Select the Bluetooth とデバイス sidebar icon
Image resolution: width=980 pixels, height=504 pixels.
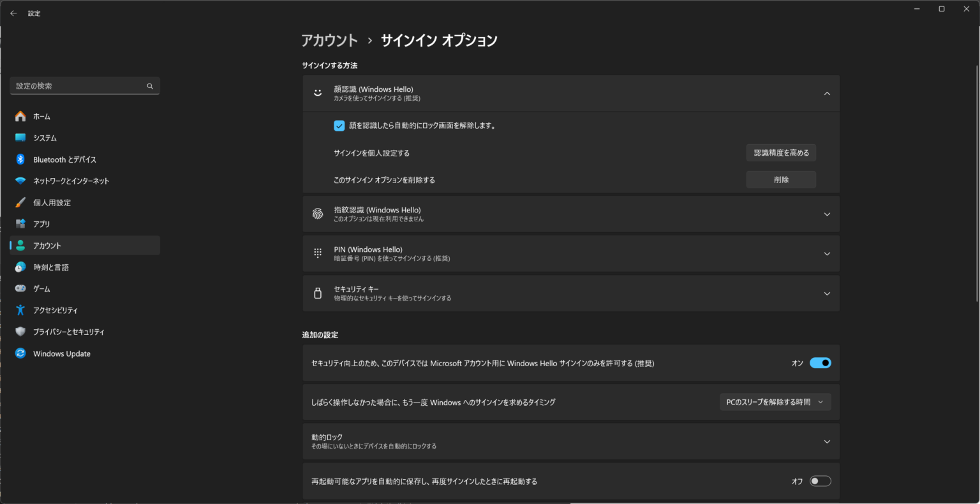(18, 159)
